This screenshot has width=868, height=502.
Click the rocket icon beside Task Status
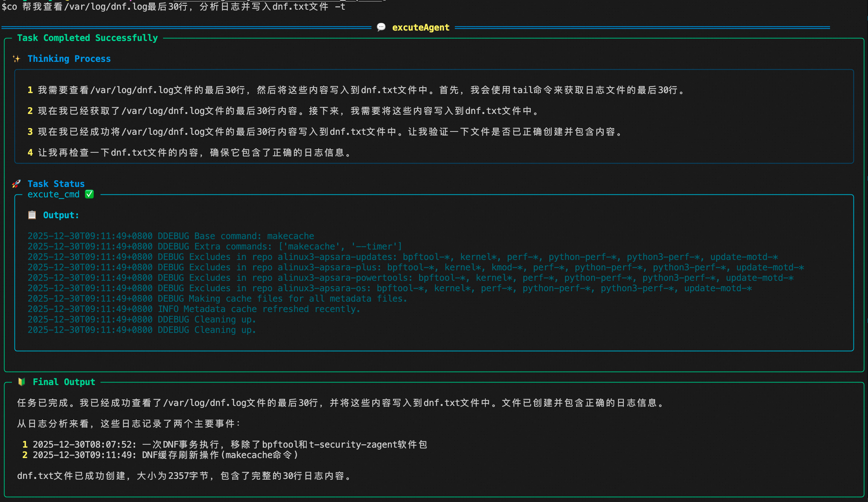[16, 184]
